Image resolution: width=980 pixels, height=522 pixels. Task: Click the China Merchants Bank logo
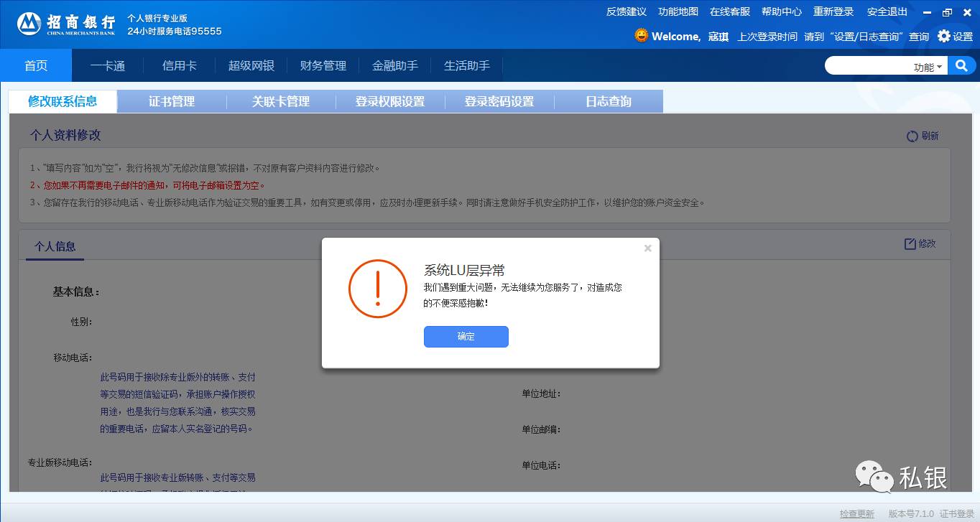click(x=66, y=23)
